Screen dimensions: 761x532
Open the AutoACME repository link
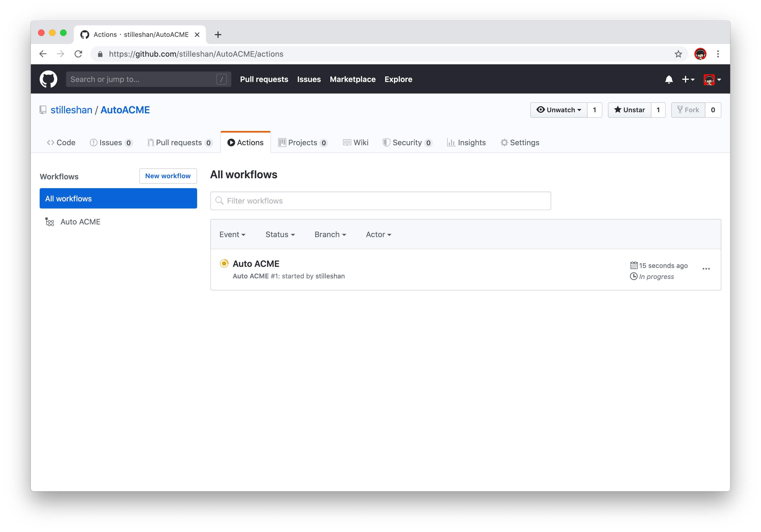[125, 110]
